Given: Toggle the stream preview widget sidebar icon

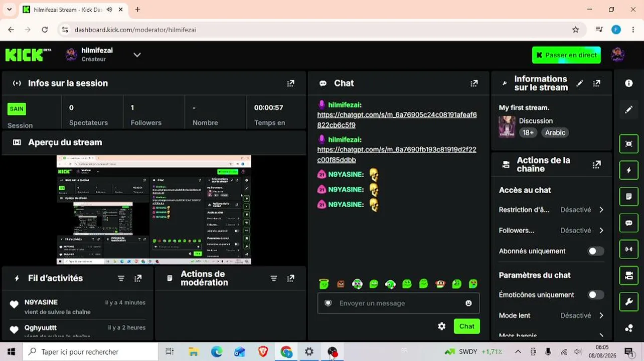Looking at the screenshot, I should (629, 143).
